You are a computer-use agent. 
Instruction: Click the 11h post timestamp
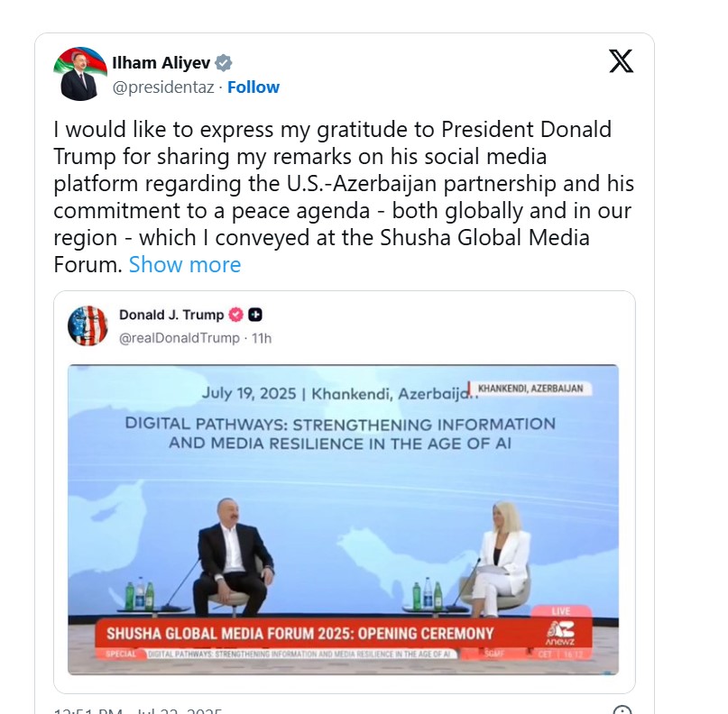[262, 338]
